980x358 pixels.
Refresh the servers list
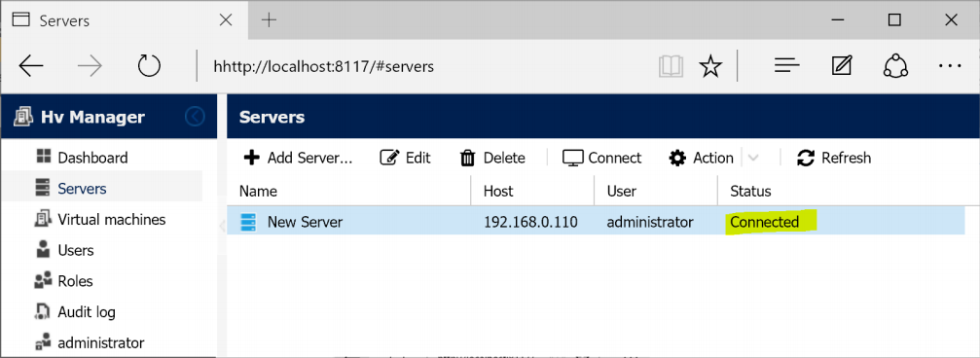point(834,158)
